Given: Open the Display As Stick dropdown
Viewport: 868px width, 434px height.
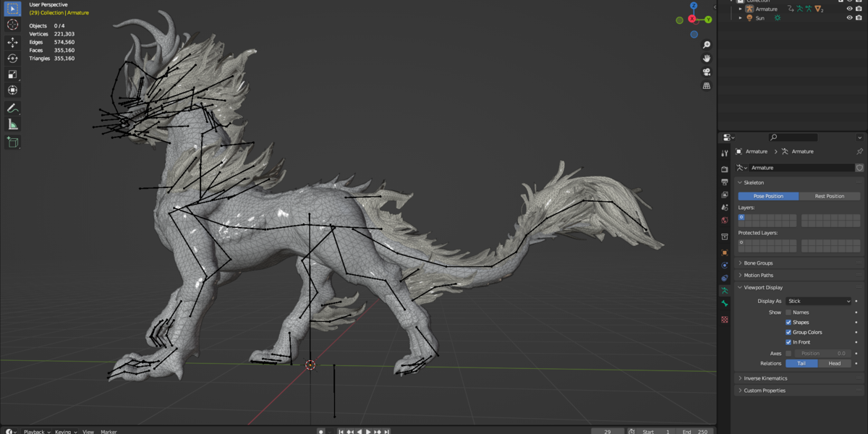Looking at the screenshot, I should click(x=819, y=301).
